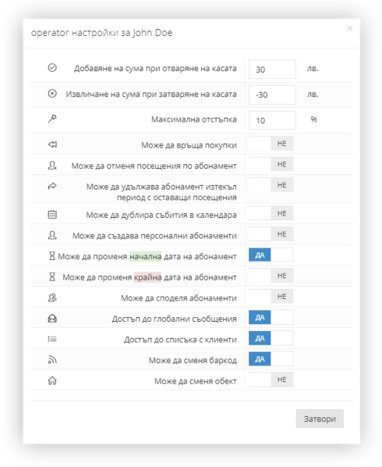Click the RSS-style icon for сменя баркод
Screen dimensions: 382x467
(52, 360)
